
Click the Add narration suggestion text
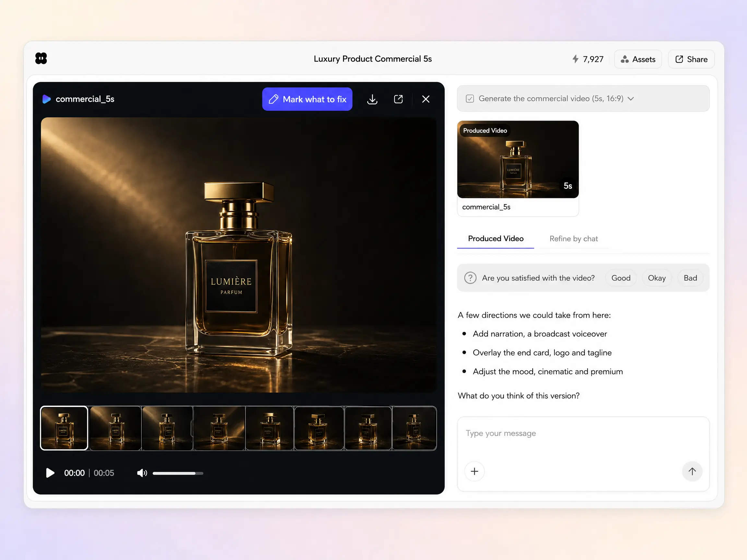(x=539, y=334)
